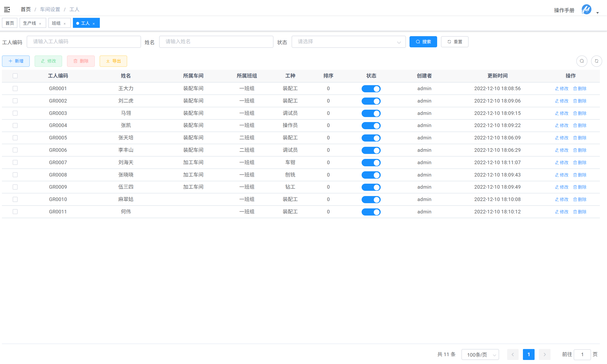Open the 状态 select dropdown
This screenshot has width=607, height=364.
(348, 42)
